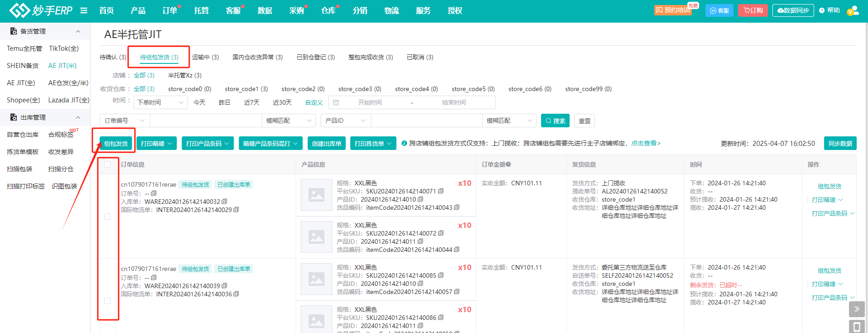This screenshot has width=868, height=333.
Task: Copy SKU20240126142140085 with its copy icon
Action: pos(441,275)
